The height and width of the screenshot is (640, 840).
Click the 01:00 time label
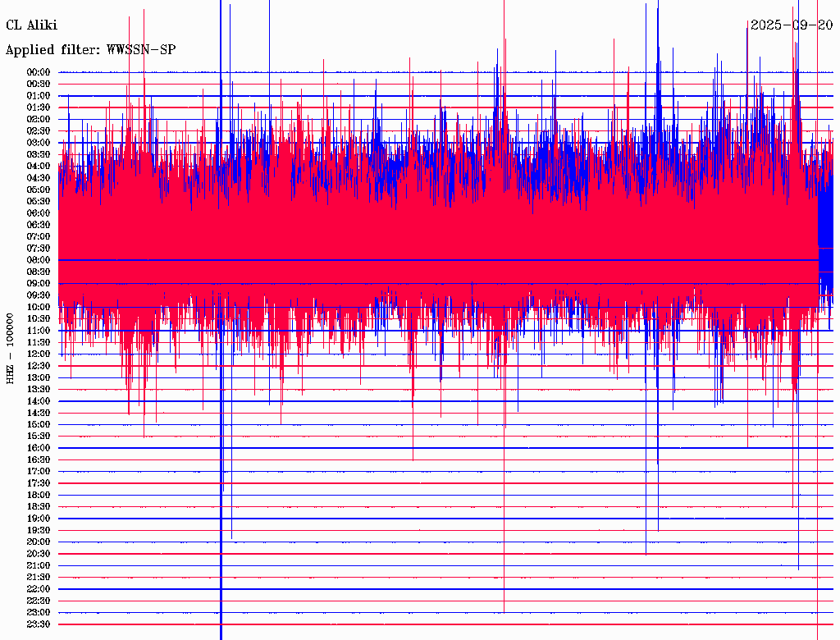tap(39, 96)
